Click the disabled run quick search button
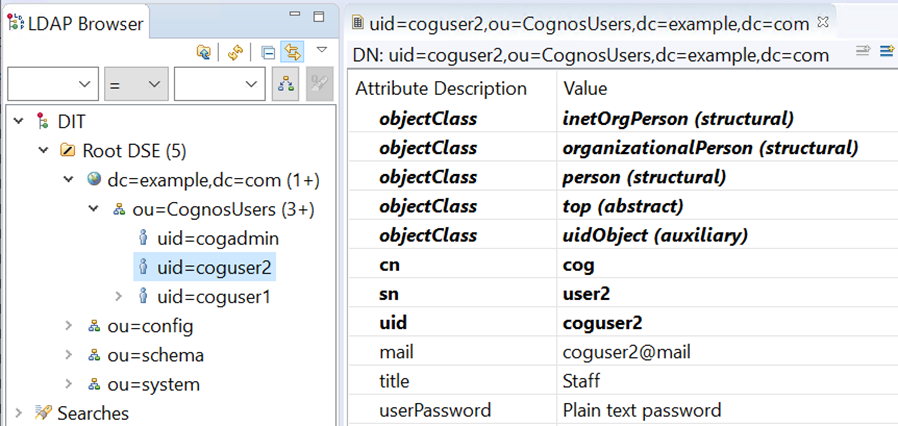This screenshot has width=898, height=426. (x=319, y=85)
